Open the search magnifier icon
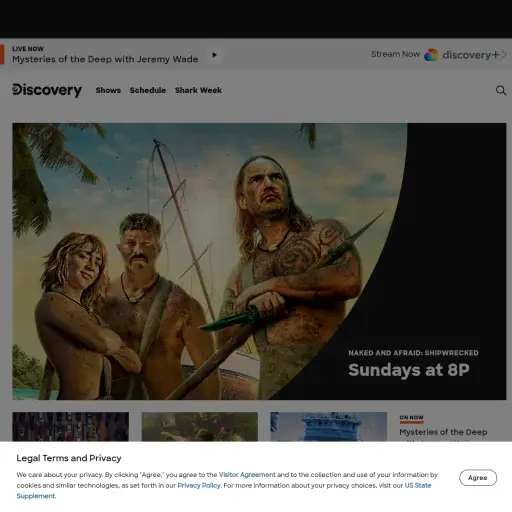The width and height of the screenshot is (512, 512). (x=501, y=90)
